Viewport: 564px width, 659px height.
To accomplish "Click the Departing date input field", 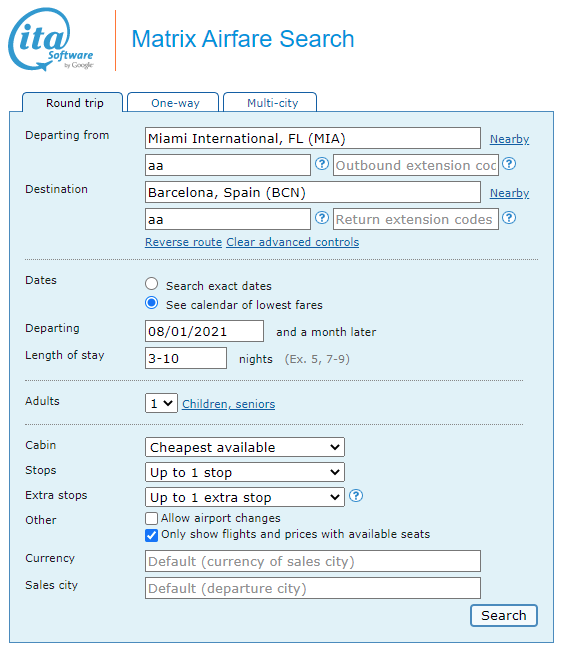I will [x=205, y=331].
